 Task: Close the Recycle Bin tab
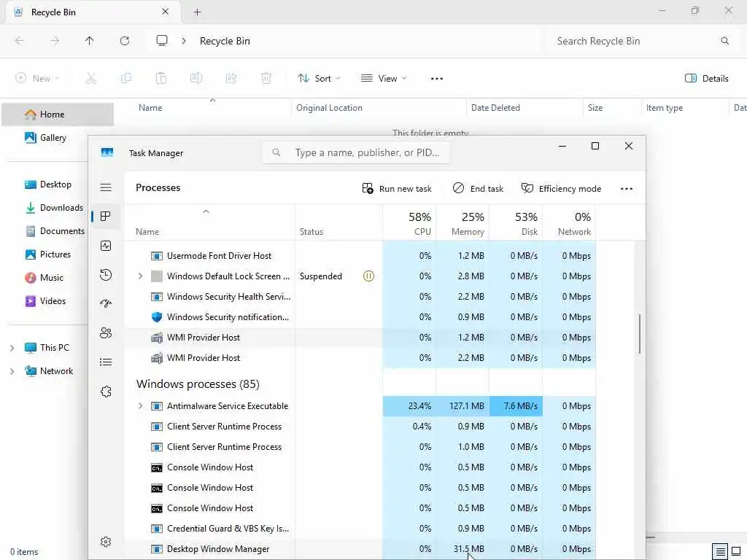click(165, 12)
